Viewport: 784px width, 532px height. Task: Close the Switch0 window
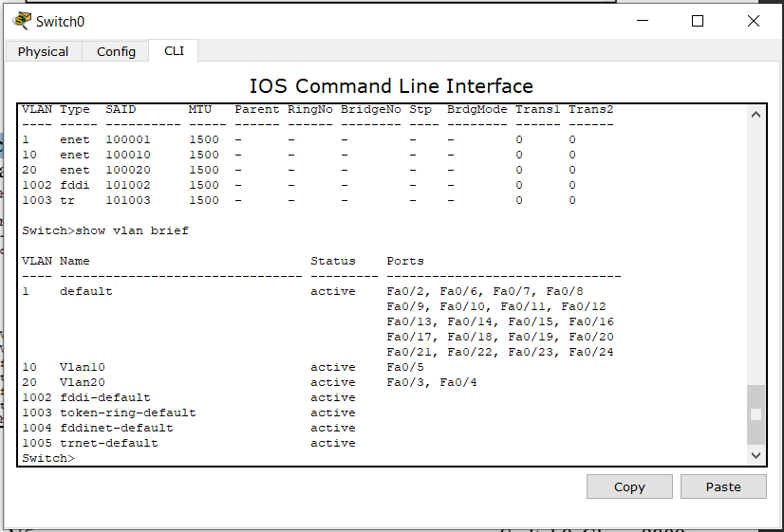pyautogui.click(x=754, y=21)
